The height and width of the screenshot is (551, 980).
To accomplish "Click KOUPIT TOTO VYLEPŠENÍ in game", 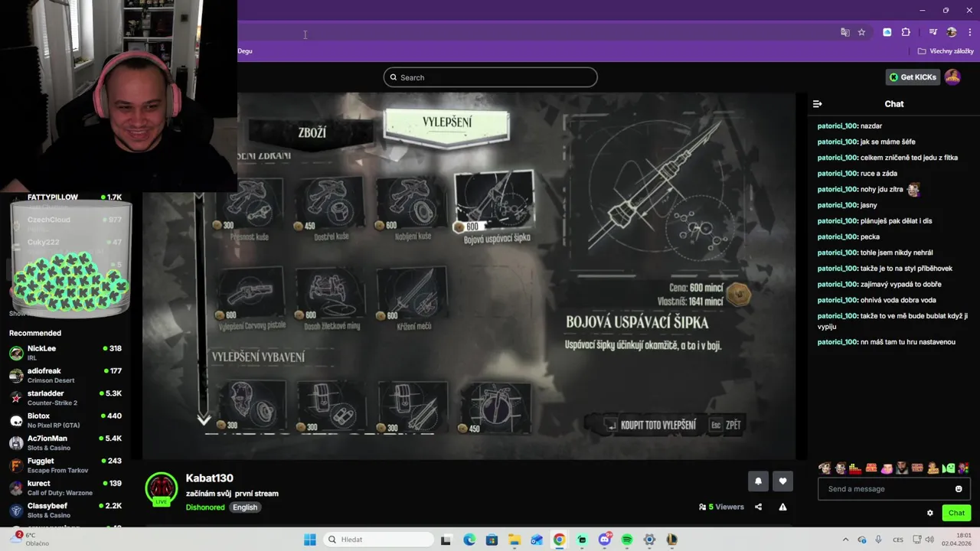I will point(650,425).
